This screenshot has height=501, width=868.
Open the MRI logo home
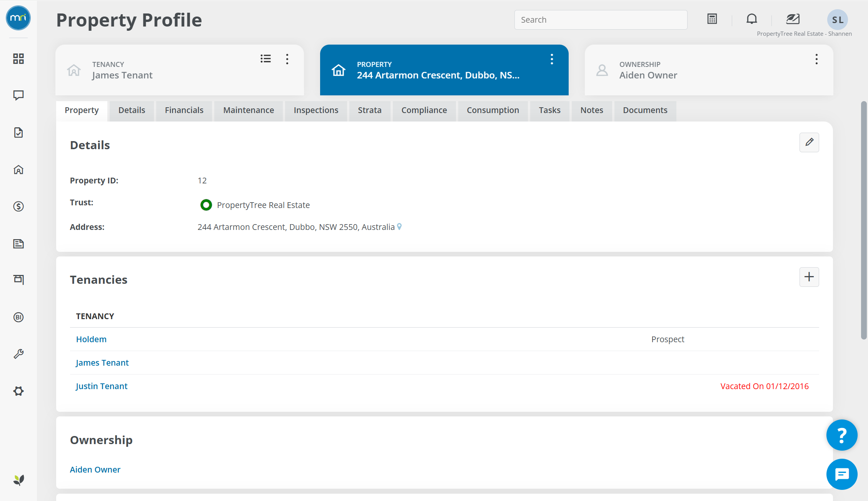pos(18,18)
